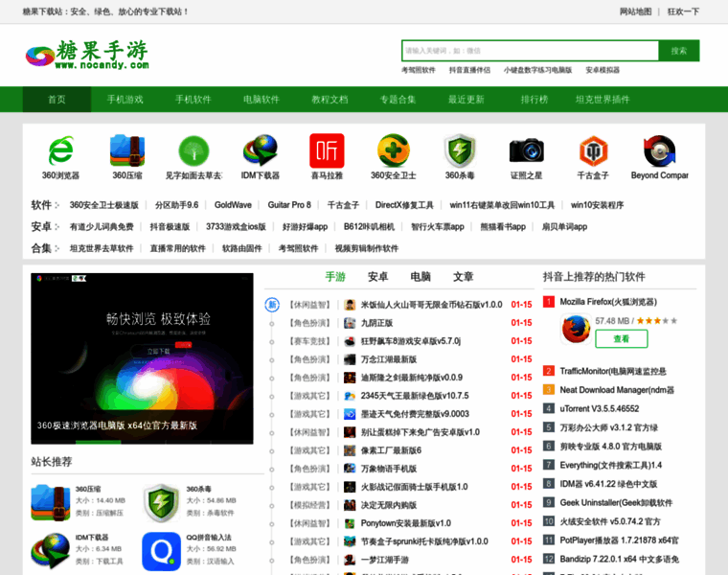This screenshot has width=728, height=575.
Task: Click icon beside 九阴正版 entry
Action: (350, 323)
